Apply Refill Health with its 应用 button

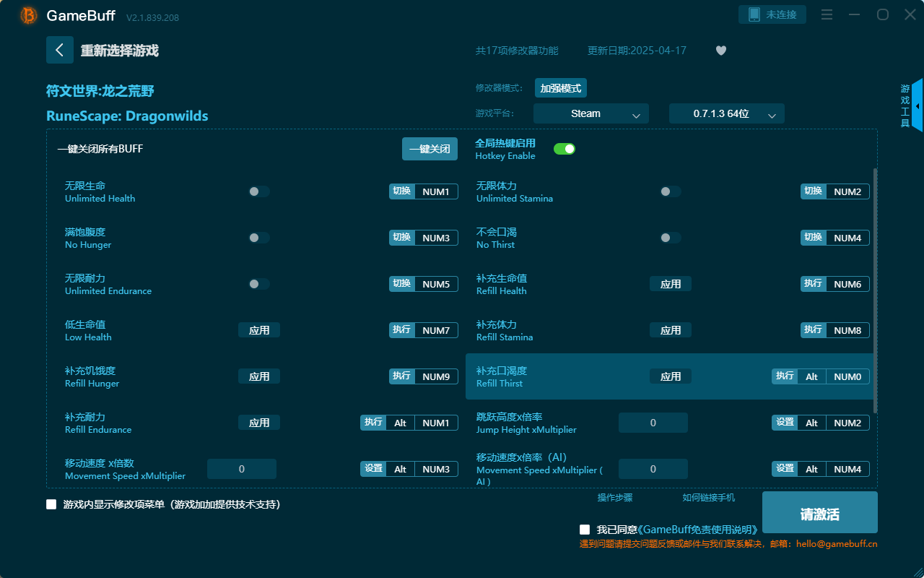pos(670,283)
